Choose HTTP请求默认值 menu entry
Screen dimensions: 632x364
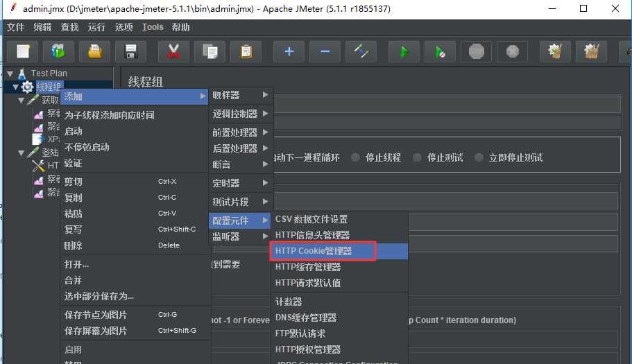pyautogui.click(x=339, y=283)
